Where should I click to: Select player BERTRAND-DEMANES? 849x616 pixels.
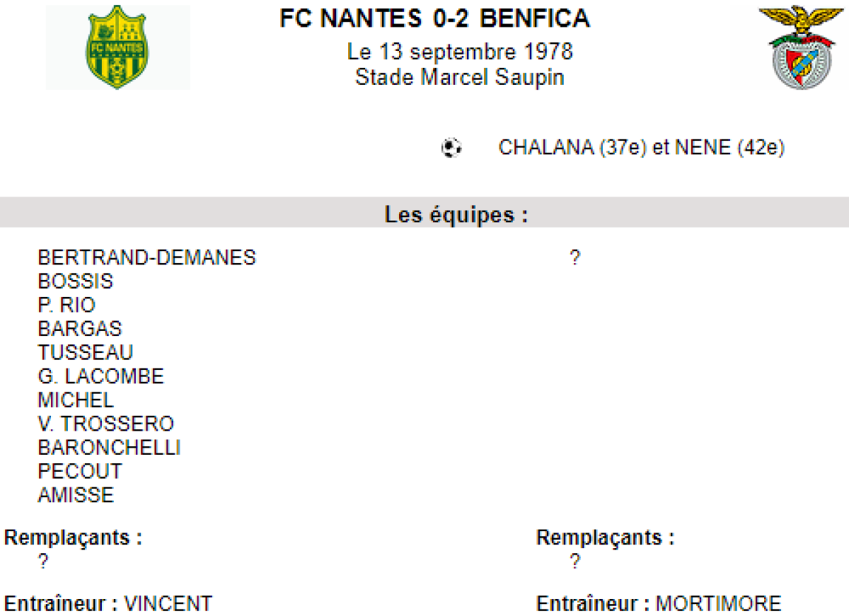click(x=147, y=257)
